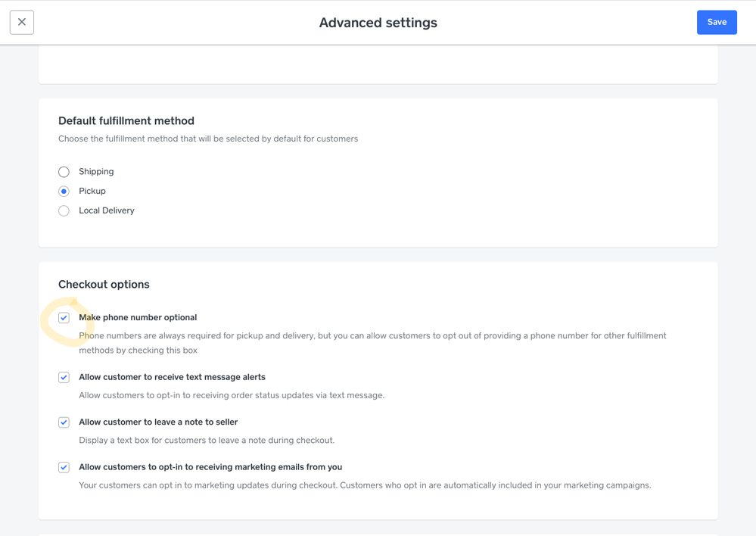Click the Shipping label text

(x=96, y=172)
